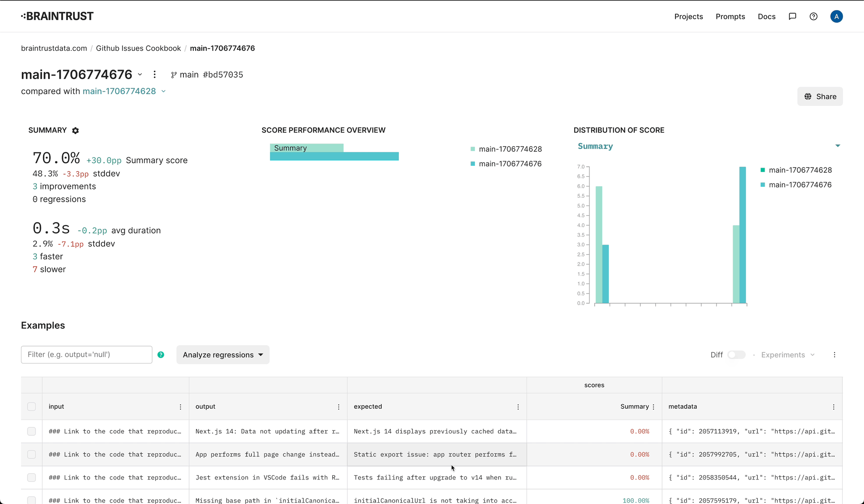Viewport: 864px width, 504px height.
Task: Open compared experiment main-1706774628 link
Action: pos(119,91)
